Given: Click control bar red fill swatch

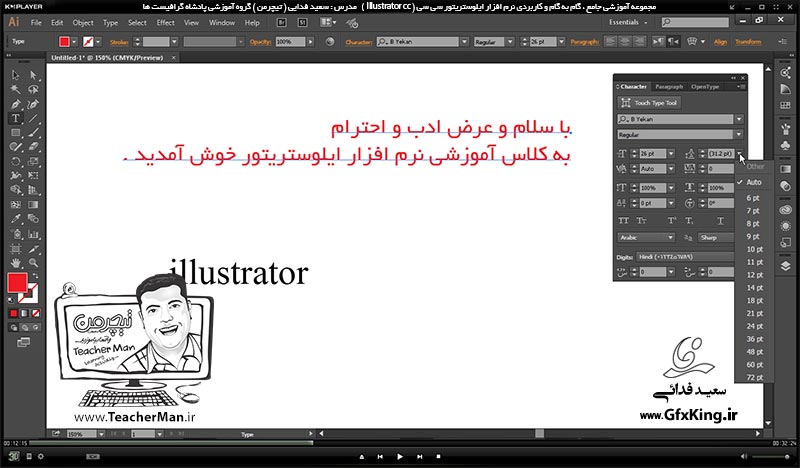Looking at the screenshot, I should pos(64,42).
